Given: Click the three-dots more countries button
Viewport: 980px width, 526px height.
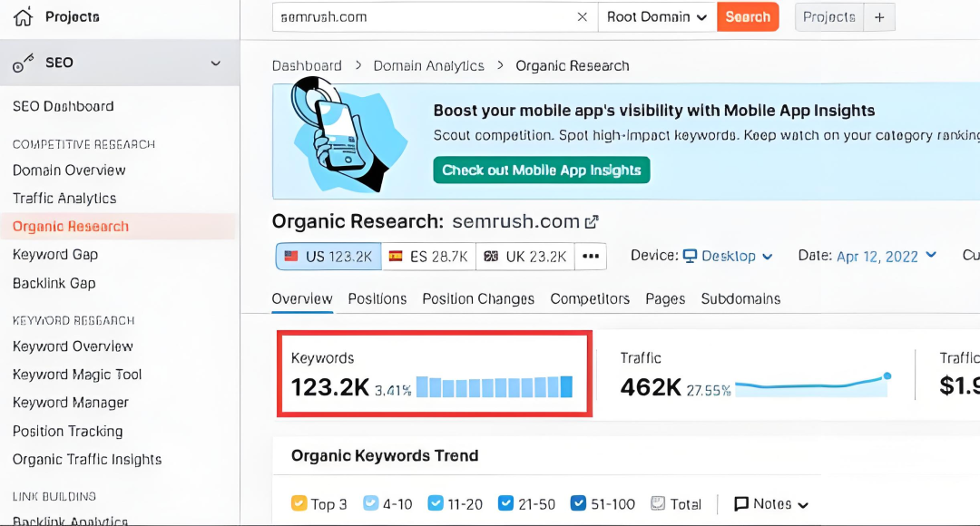Looking at the screenshot, I should (x=591, y=257).
